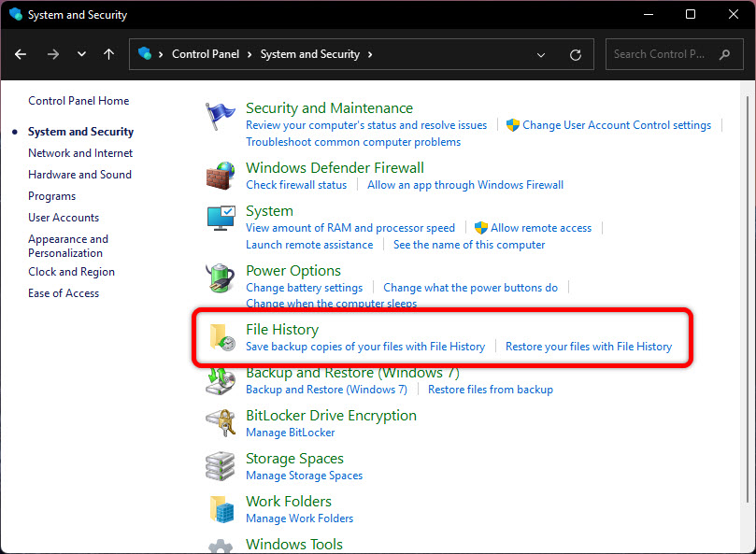Image resolution: width=756 pixels, height=554 pixels.
Task: Click the Security and Maintenance flag icon
Action: tap(220, 116)
